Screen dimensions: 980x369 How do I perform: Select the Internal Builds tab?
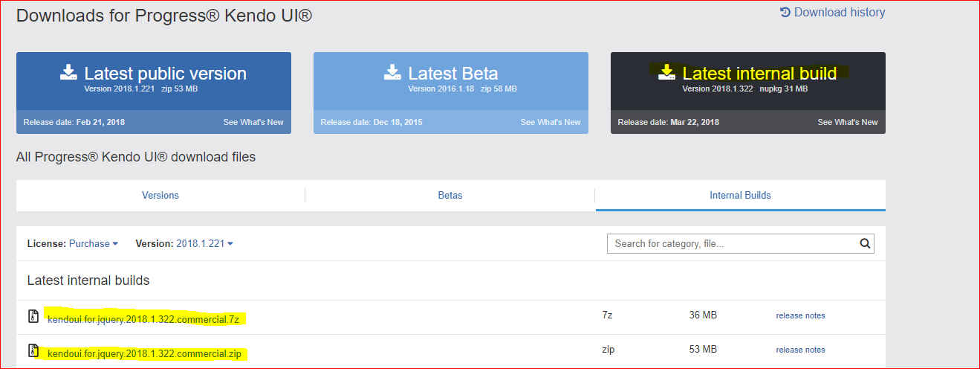[x=740, y=196]
